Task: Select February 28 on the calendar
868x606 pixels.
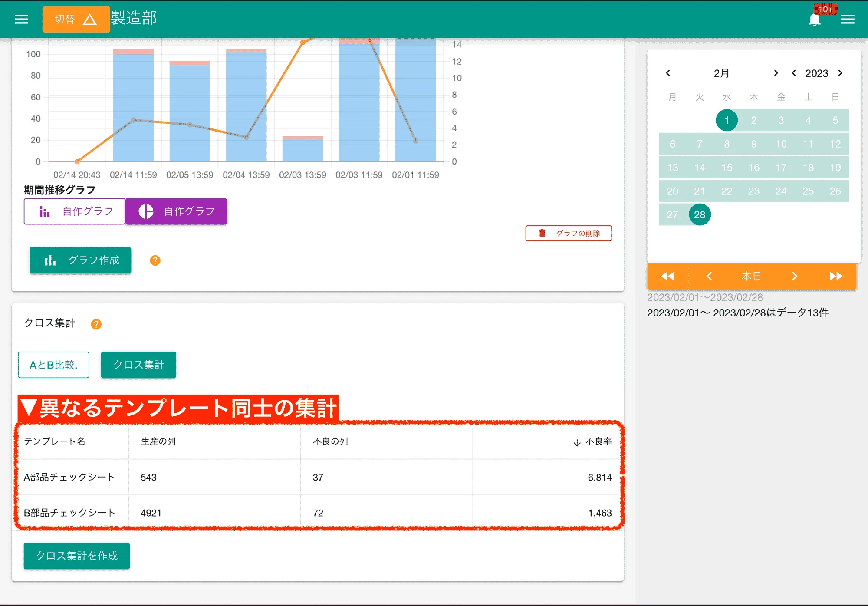Action: pos(700,214)
